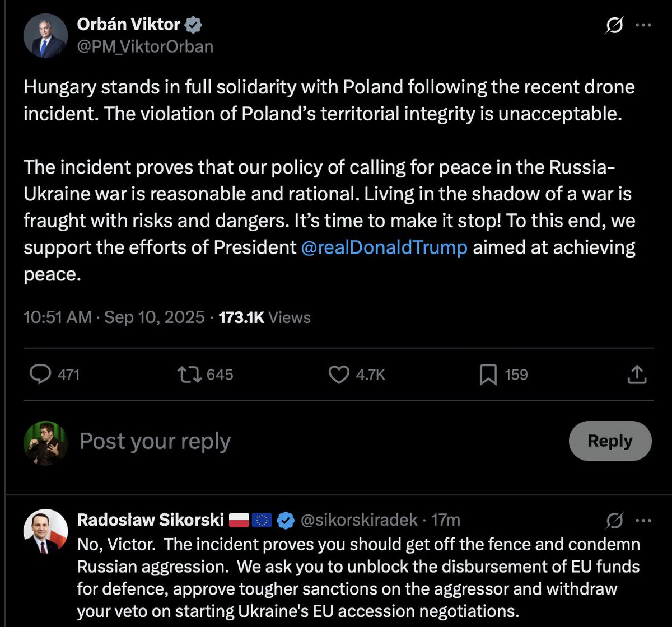The image size is (672, 627).
Task: Open Orbán Viktor's profile avatar
Action: point(45,35)
